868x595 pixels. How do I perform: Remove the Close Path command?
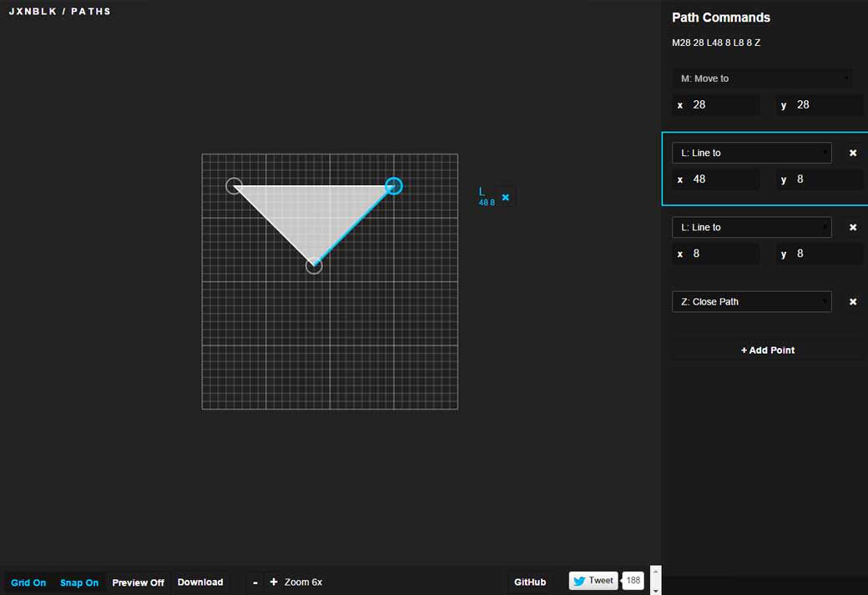[852, 301]
